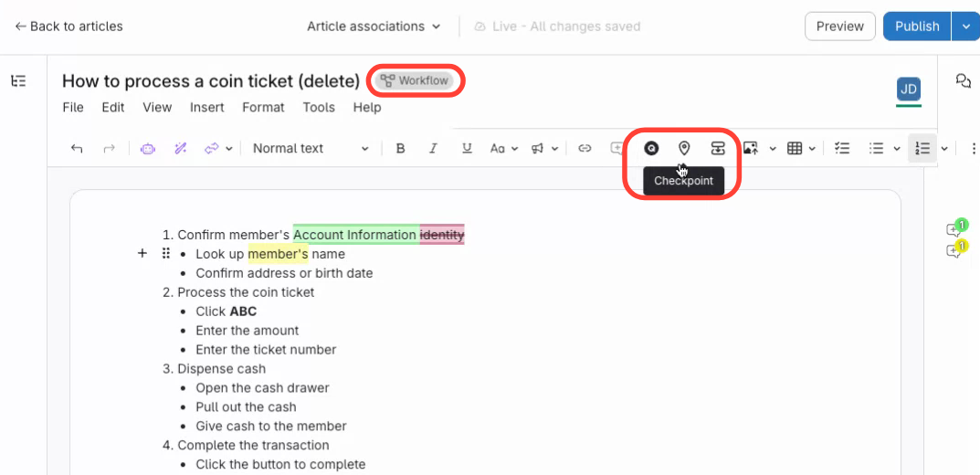Viewport: 980px width, 475px height.
Task: Click the card layout icon right of Checkpoint
Action: 718,148
